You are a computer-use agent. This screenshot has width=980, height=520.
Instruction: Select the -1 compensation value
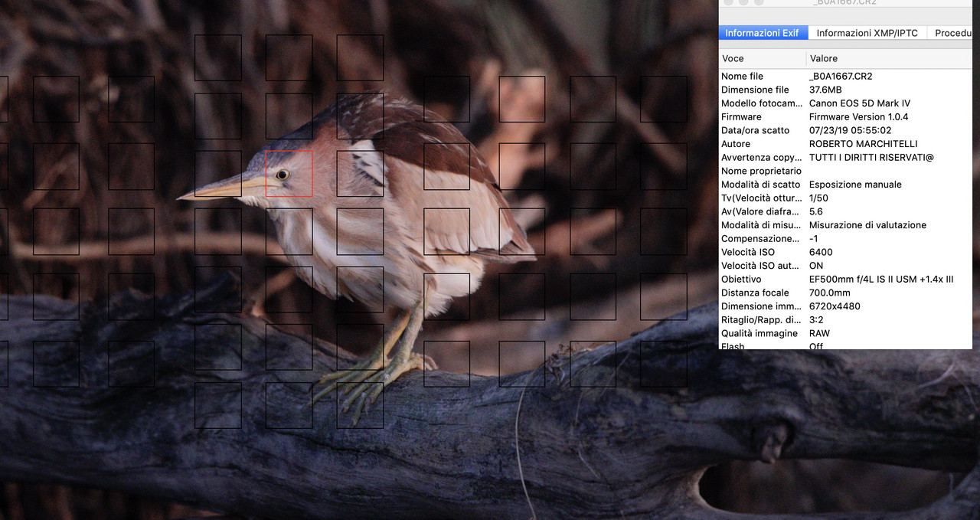(814, 239)
